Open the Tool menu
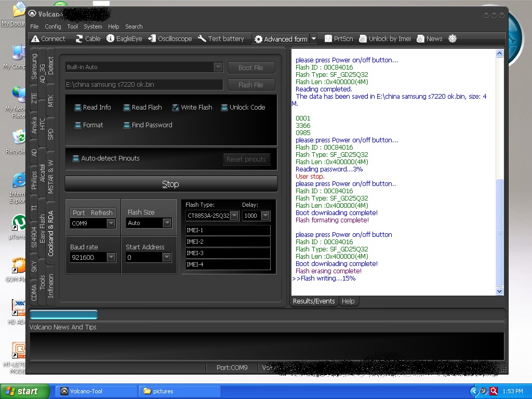 [72, 26]
